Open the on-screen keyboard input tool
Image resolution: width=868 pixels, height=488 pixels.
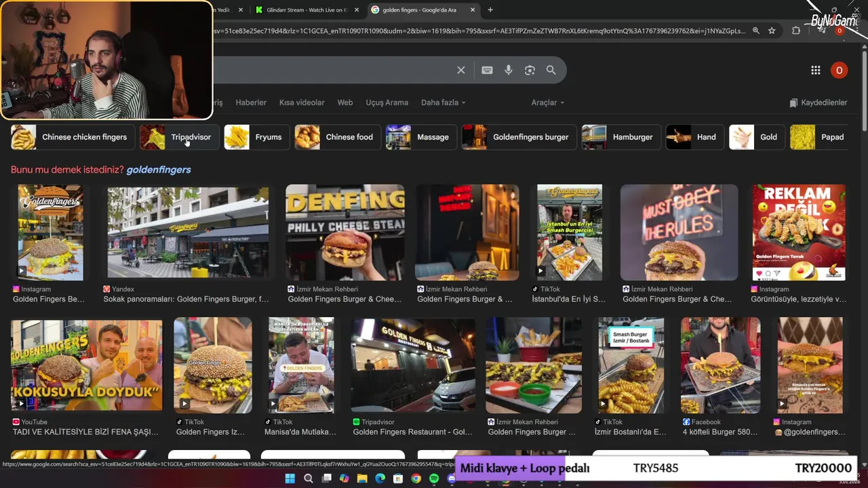coord(487,70)
